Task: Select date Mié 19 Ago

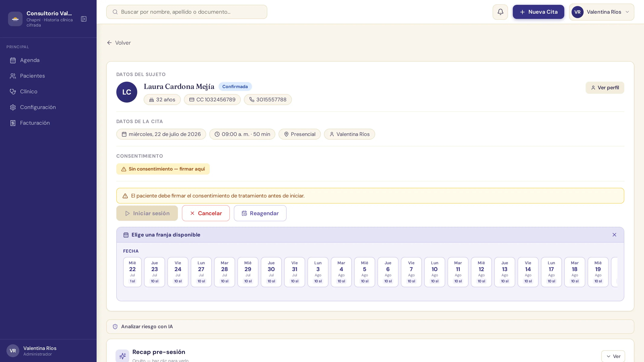Action: 598,272
